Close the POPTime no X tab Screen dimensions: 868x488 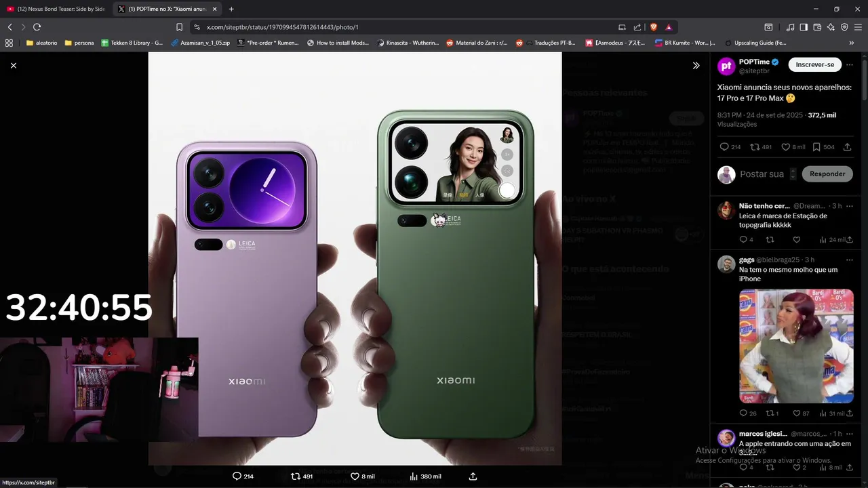coord(215,9)
